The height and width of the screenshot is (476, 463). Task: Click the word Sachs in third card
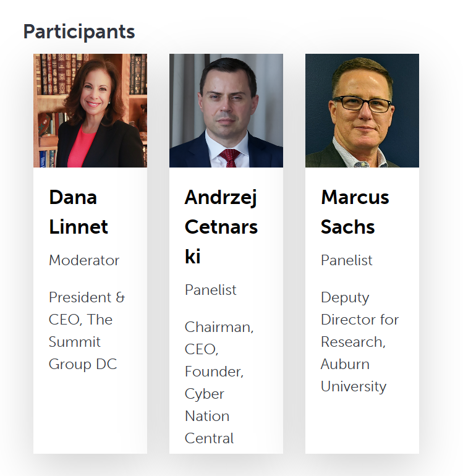click(x=348, y=227)
